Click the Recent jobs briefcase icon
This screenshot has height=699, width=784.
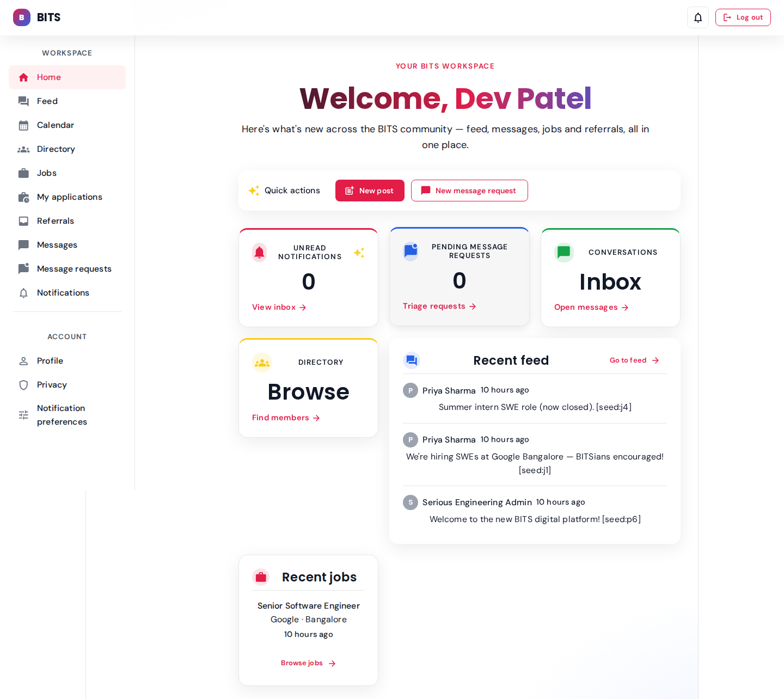pos(261,577)
